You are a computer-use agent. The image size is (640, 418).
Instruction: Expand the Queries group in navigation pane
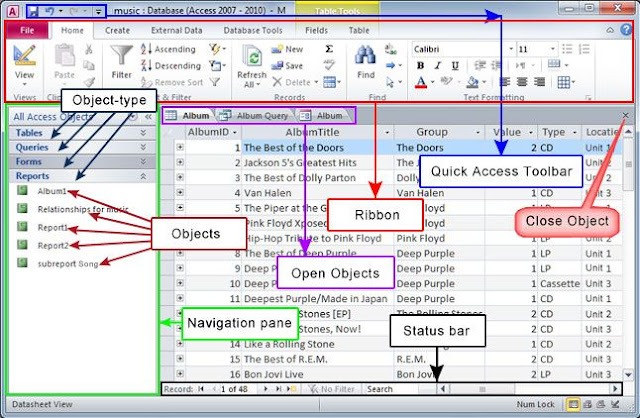coord(80,147)
